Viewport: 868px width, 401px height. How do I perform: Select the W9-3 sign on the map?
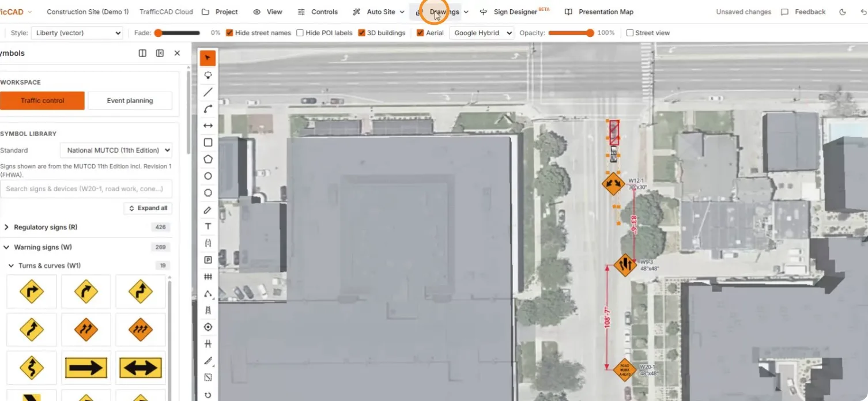pyautogui.click(x=625, y=265)
